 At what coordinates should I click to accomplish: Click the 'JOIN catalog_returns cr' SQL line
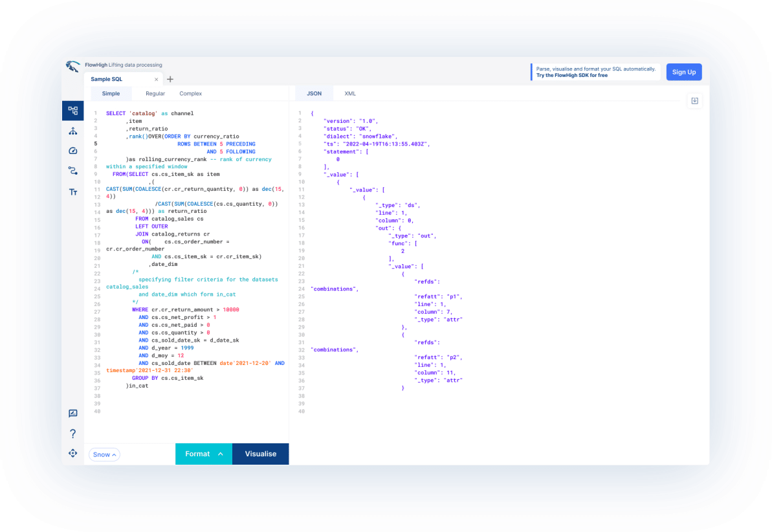[x=172, y=234]
